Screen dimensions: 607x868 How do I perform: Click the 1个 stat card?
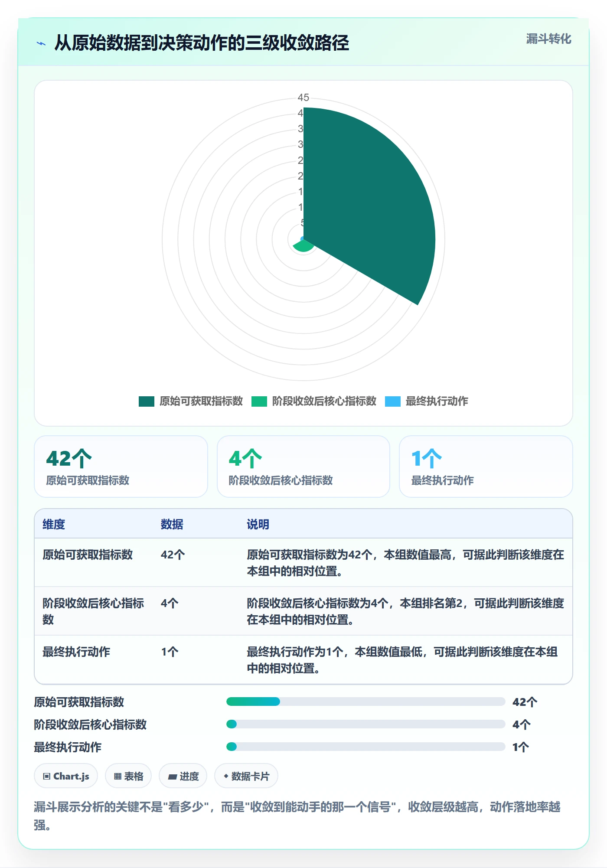pos(486,467)
